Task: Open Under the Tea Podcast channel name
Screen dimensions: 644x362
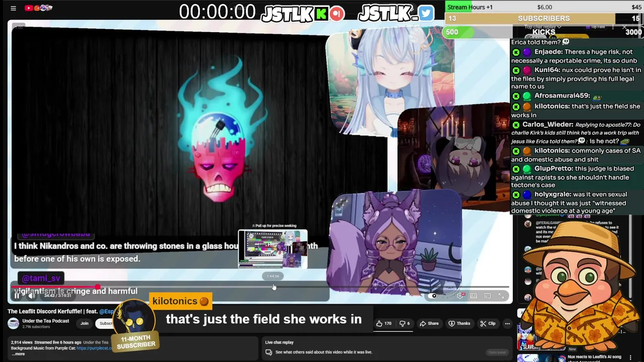Action: coord(46,321)
